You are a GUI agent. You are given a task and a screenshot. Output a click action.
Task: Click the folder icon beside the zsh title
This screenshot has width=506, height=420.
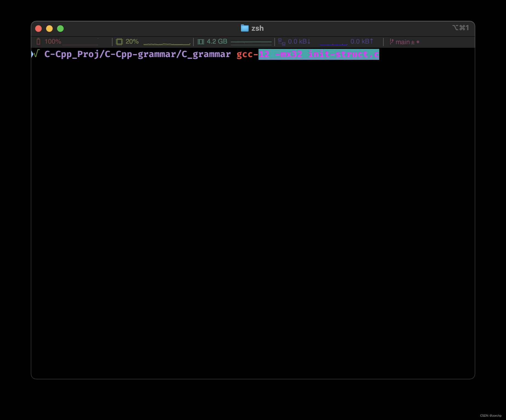coord(244,28)
